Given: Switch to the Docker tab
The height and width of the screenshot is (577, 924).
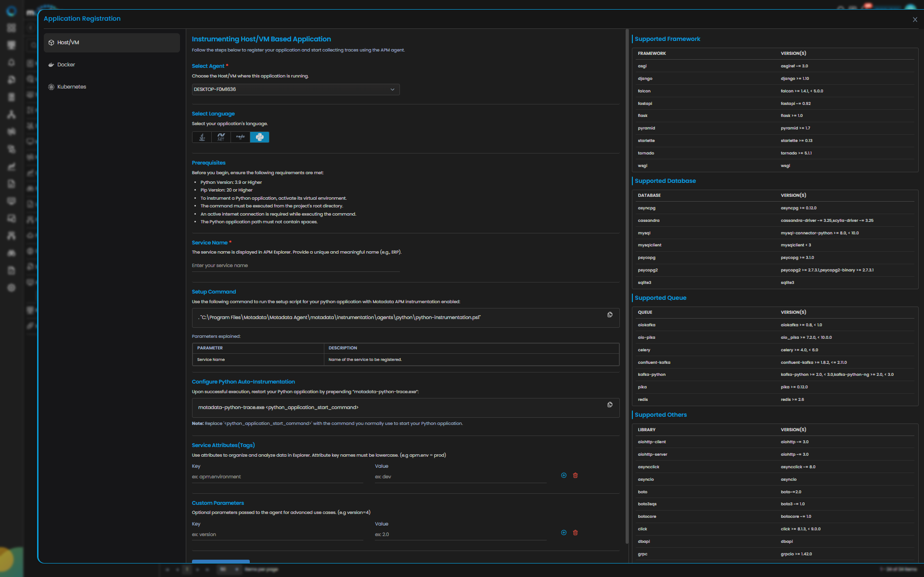Looking at the screenshot, I should pos(112,65).
